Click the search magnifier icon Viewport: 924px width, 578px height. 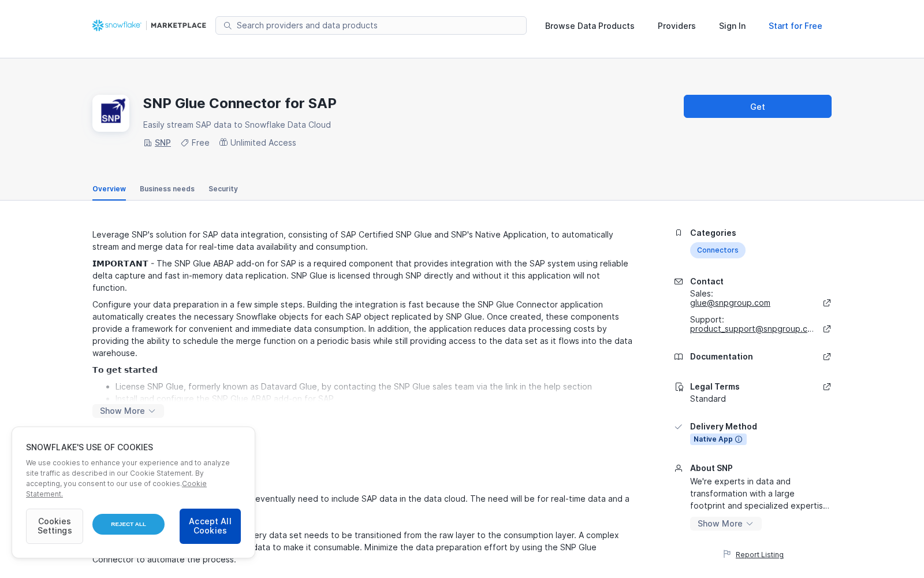point(228,25)
